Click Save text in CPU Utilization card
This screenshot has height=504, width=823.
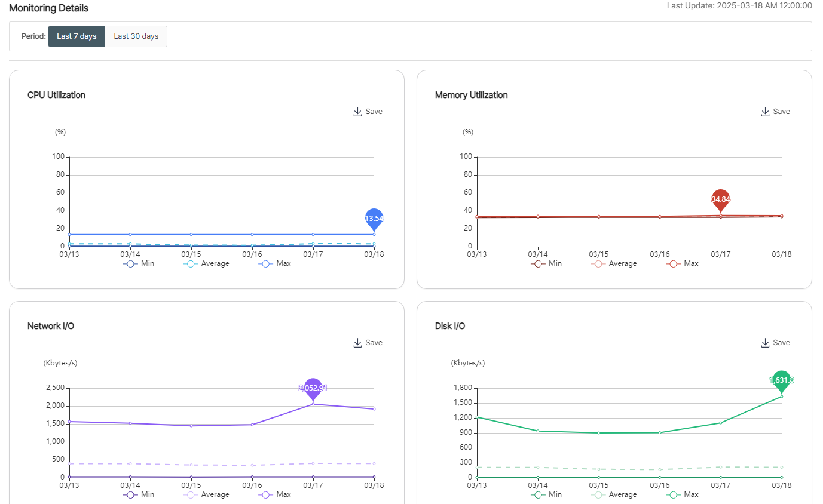pyautogui.click(x=374, y=112)
